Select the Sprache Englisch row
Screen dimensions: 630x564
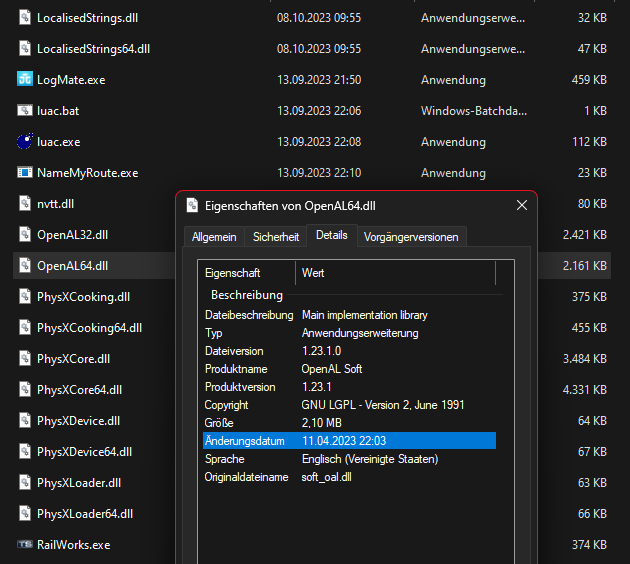tap(350, 459)
